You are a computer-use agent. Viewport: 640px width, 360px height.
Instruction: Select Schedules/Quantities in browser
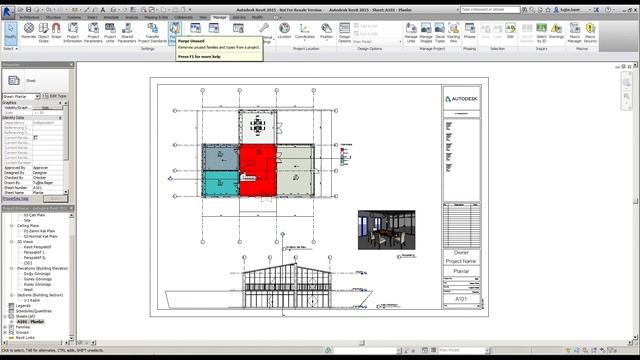[x=33, y=311]
